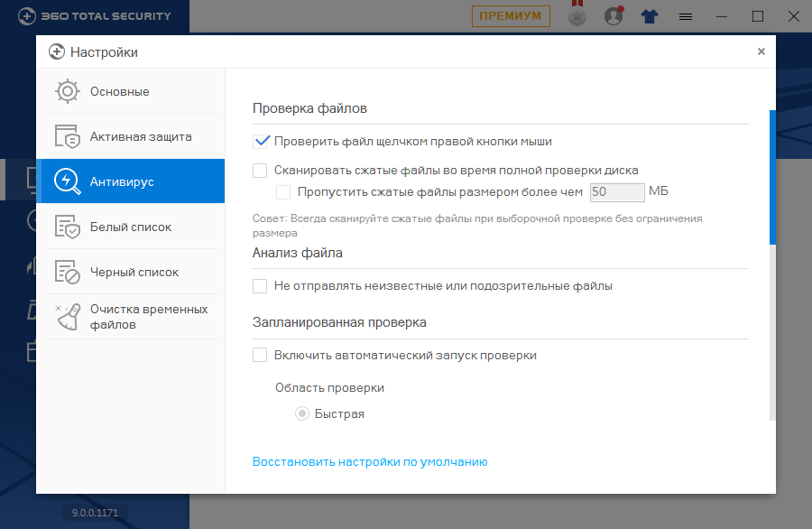Click the Проверка файлов section heading
The image size is (812, 529).
(309, 108)
